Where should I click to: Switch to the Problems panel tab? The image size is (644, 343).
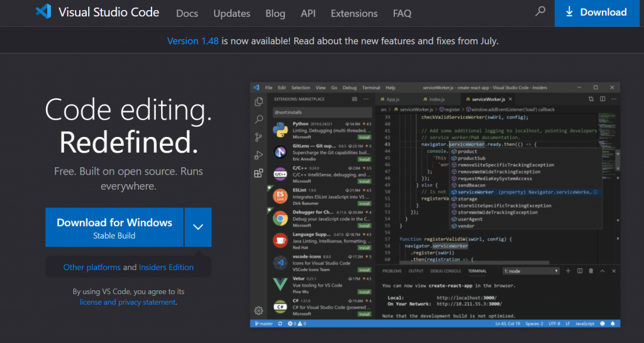pyautogui.click(x=392, y=271)
